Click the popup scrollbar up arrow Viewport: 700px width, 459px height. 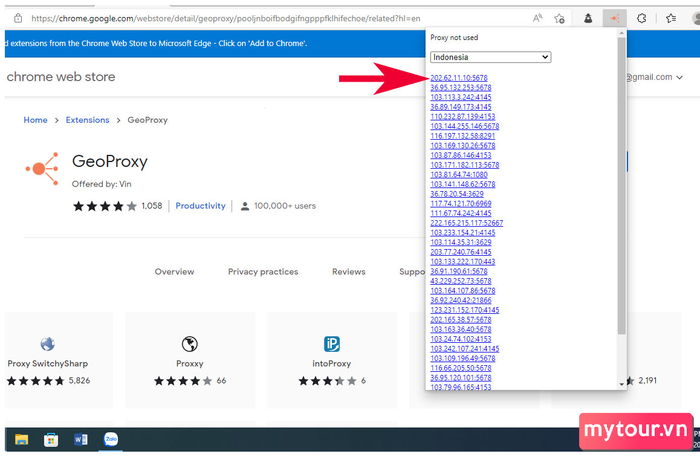(621, 33)
